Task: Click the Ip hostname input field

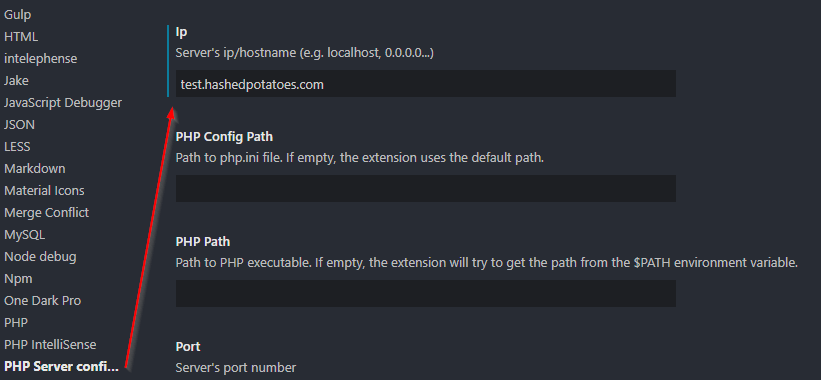Action: click(x=426, y=84)
